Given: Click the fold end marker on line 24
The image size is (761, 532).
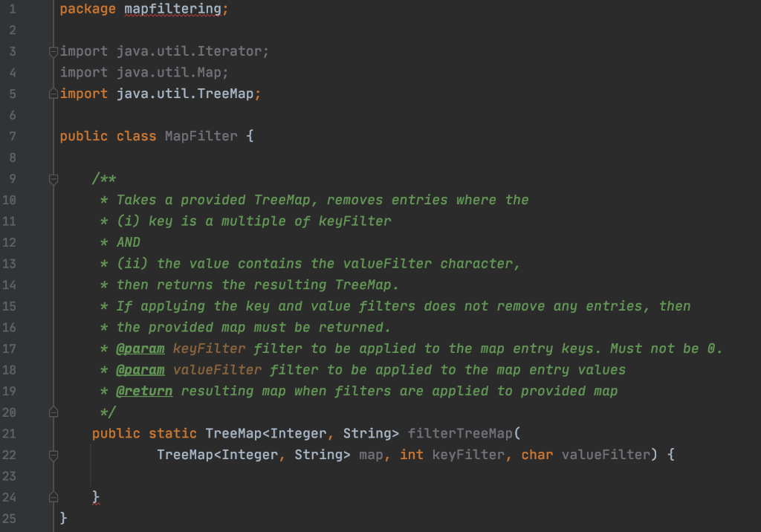Looking at the screenshot, I should click(54, 497).
